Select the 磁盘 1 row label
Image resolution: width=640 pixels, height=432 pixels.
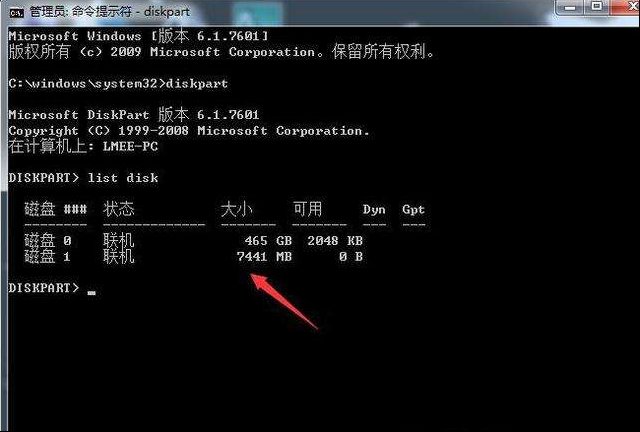click(47, 256)
